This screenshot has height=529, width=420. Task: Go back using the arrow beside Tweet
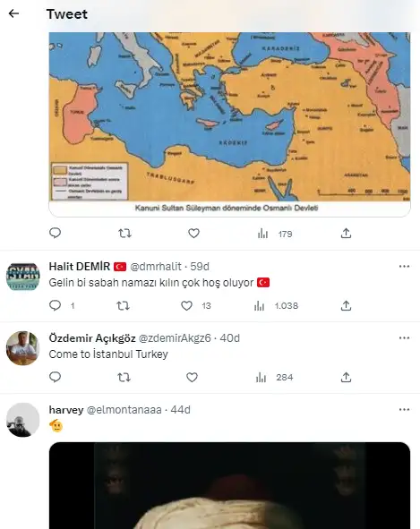coord(13,13)
